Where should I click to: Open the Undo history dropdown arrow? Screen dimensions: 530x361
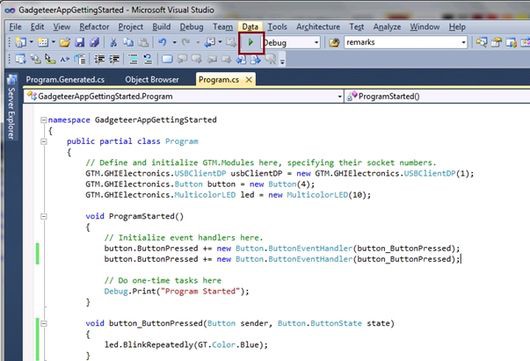pos(174,42)
